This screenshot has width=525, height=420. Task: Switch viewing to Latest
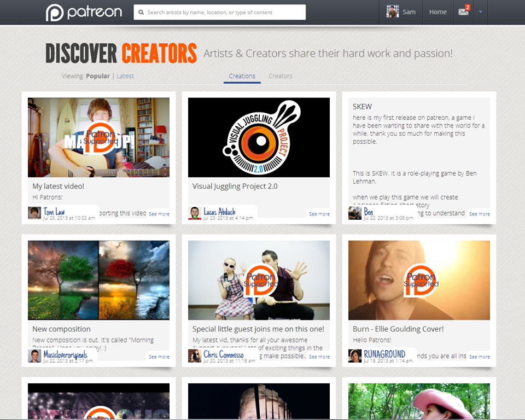click(125, 76)
